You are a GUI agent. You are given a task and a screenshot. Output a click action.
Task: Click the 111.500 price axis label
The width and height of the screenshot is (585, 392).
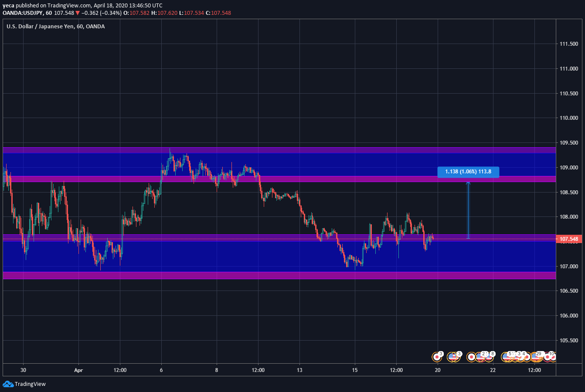point(569,44)
